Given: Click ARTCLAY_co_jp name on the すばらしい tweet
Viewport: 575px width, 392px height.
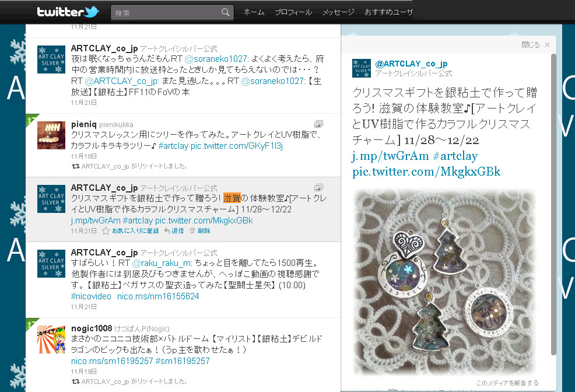Looking at the screenshot, I should tap(104, 253).
